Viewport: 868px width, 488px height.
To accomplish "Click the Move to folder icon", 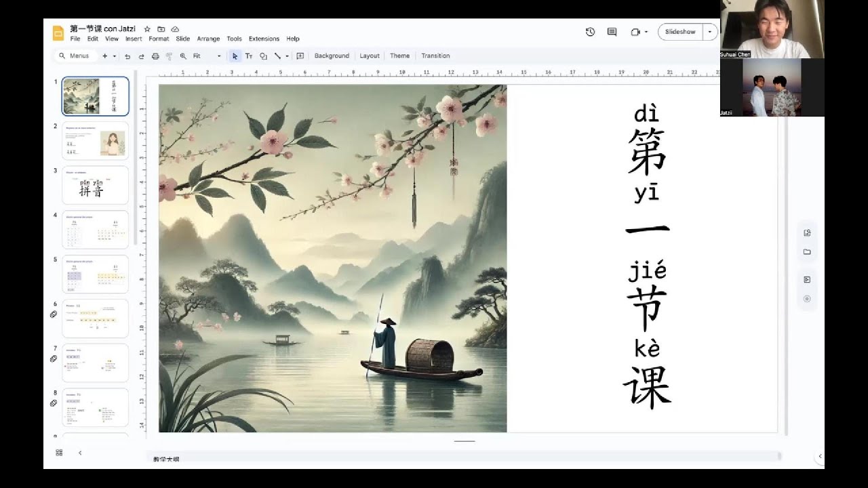I will [161, 29].
